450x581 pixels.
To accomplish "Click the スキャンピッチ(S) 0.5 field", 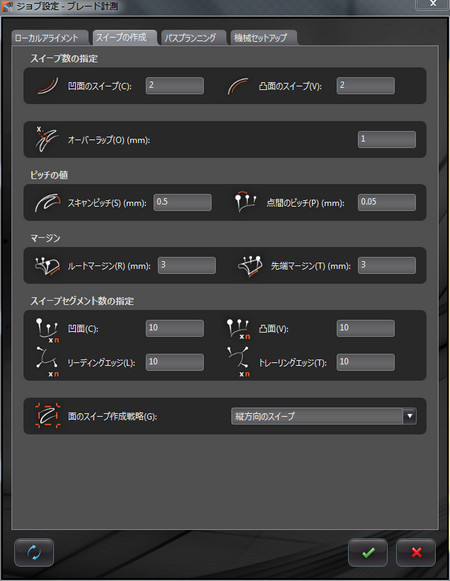I will (x=183, y=202).
